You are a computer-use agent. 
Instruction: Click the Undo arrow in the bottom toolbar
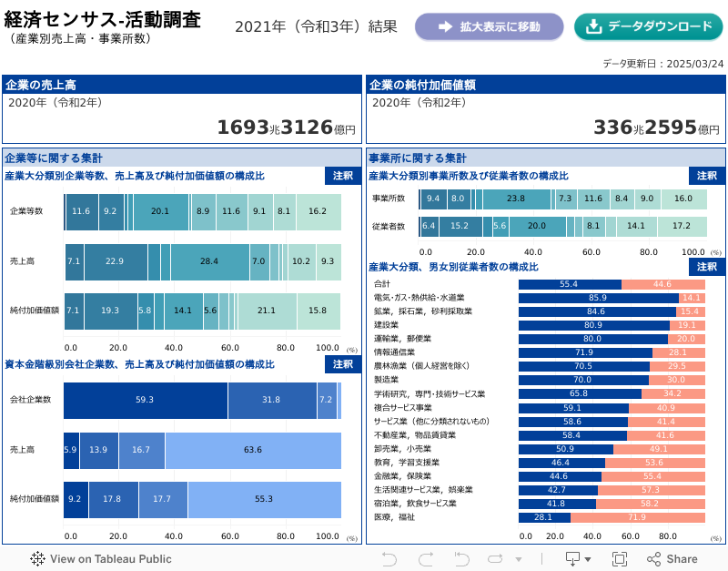tap(389, 559)
